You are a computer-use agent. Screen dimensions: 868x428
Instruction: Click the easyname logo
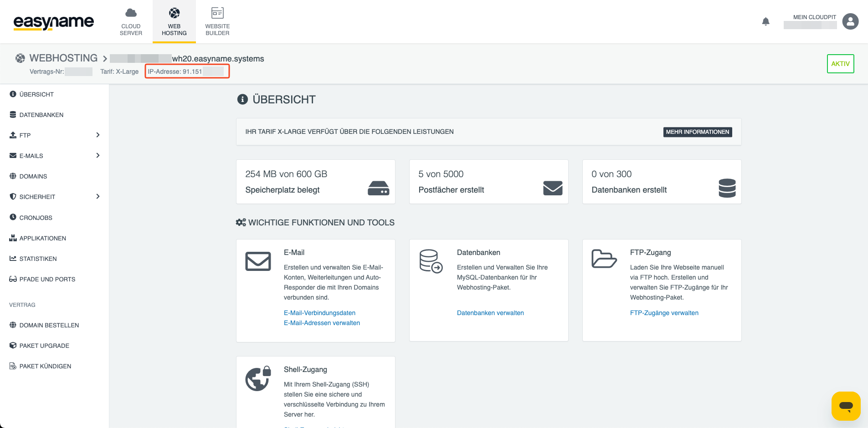(53, 22)
